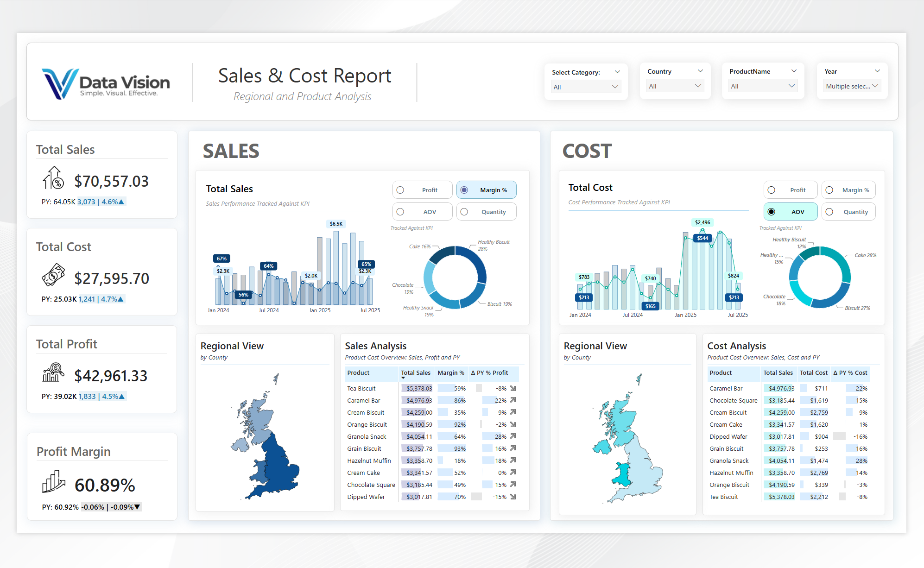Click the Total Sales growth arrow icon
Viewport: 924px width, 568px height.
[x=53, y=178]
